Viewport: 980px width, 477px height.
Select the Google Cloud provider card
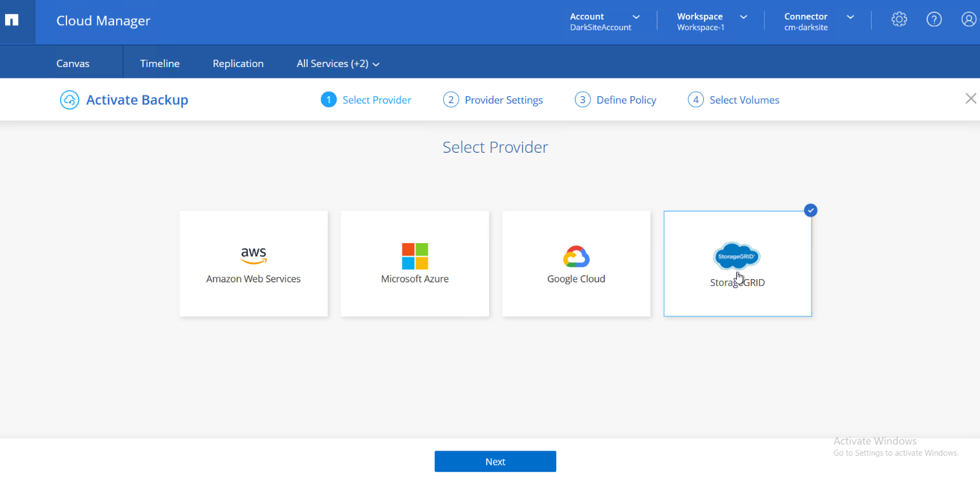(x=575, y=264)
